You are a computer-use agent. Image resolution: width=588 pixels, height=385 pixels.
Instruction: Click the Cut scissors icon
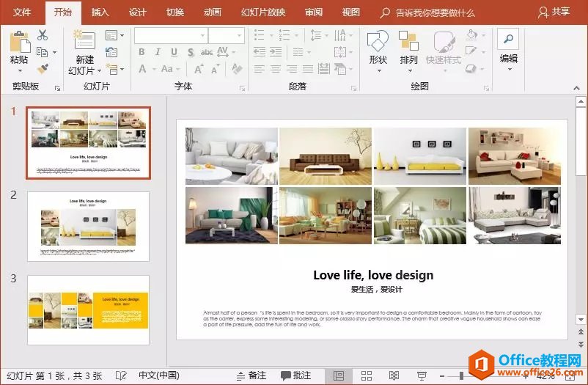pos(43,35)
